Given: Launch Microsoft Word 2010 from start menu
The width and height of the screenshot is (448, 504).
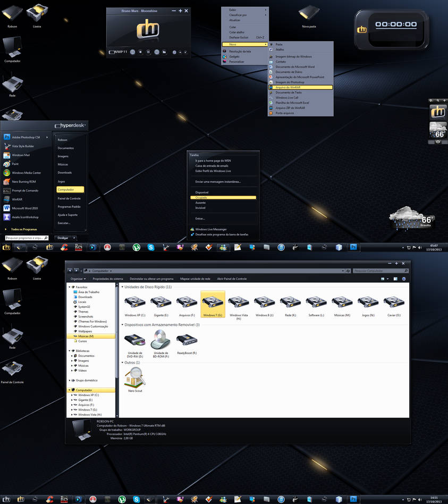Looking at the screenshot, I should (26, 208).
